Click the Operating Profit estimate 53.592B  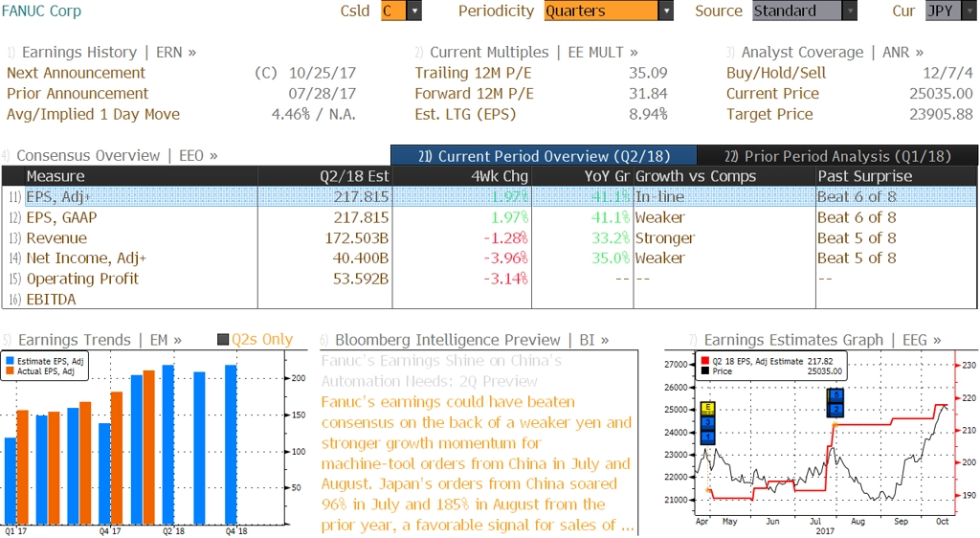[x=361, y=279]
